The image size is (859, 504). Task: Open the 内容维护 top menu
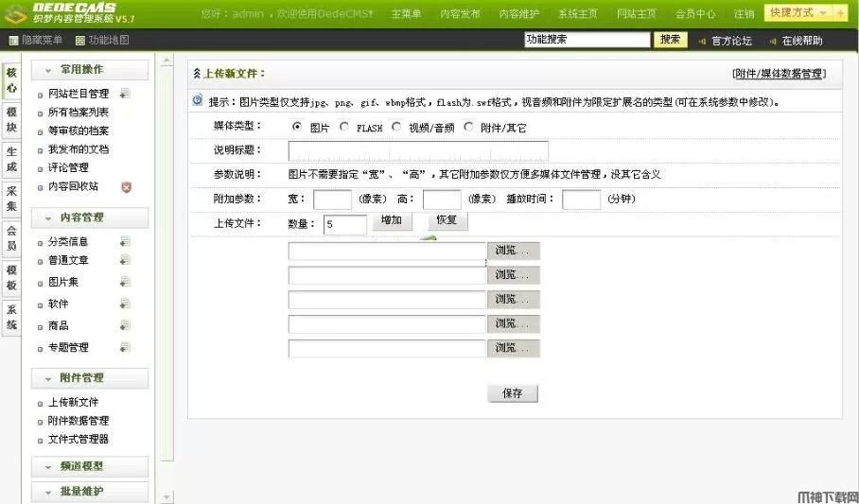[518, 13]
